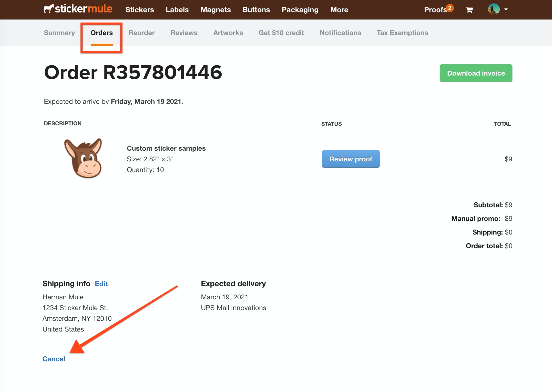552x392 pixels.
Task: Open the More navigation dropdown
Action: tap(340, 9)
